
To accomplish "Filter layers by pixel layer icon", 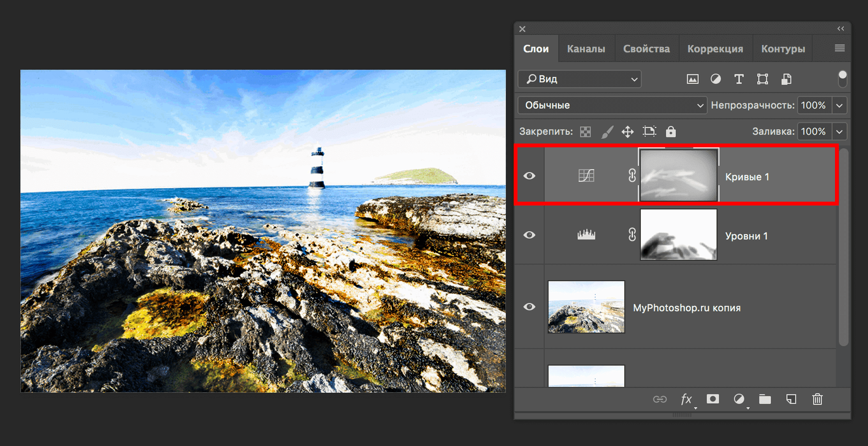I will (x=692, y=79).
